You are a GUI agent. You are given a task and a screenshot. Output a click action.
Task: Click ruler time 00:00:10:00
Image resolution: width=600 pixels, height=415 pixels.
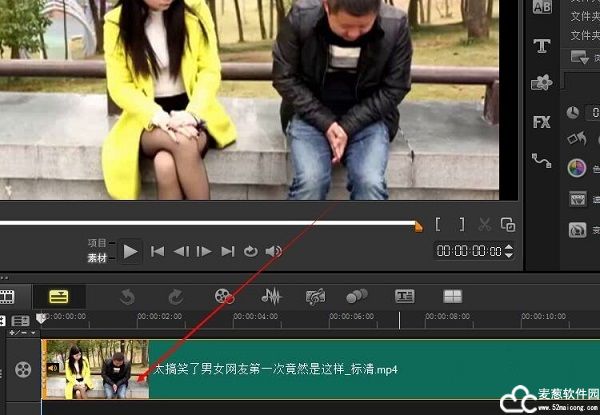coord(543,316)
